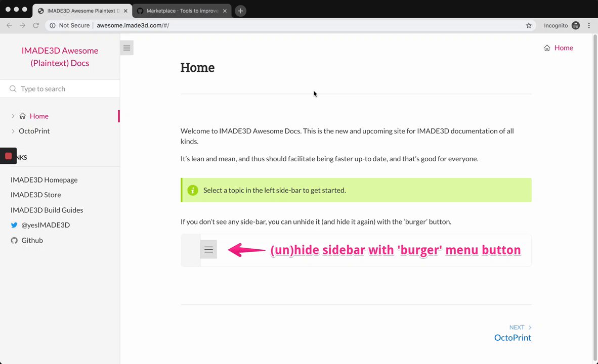Open the IMADE3D Homepage link
This screenshot has height=364, width=598.
coord(44,180)
